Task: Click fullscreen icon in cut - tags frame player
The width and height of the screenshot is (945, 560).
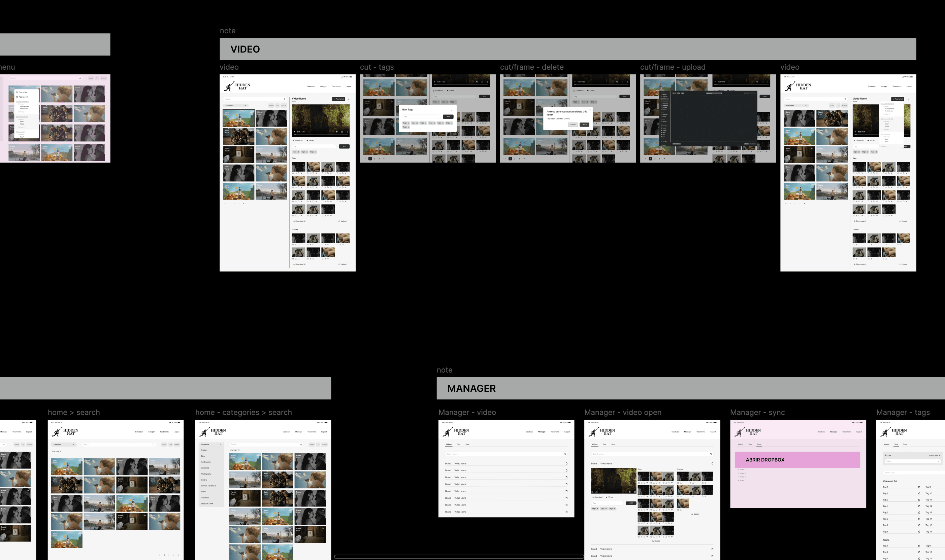Action: [482, 81]
